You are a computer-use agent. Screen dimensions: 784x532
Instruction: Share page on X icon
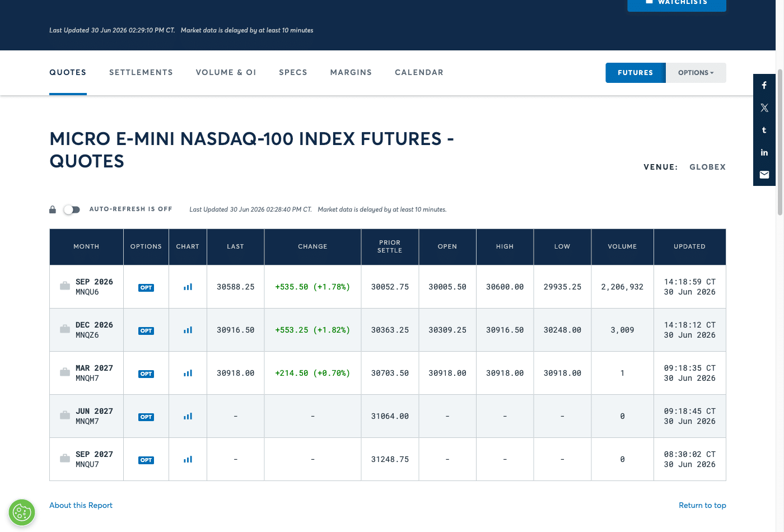(764, 108)
